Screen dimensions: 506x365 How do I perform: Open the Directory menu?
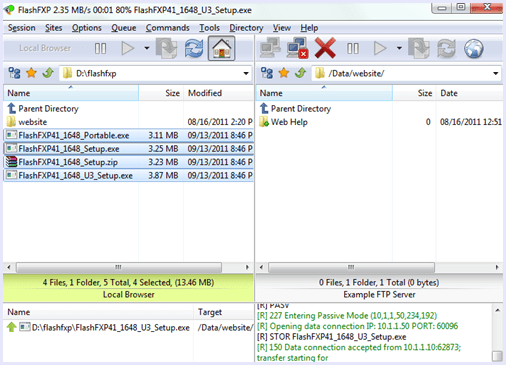pos(246,28)
